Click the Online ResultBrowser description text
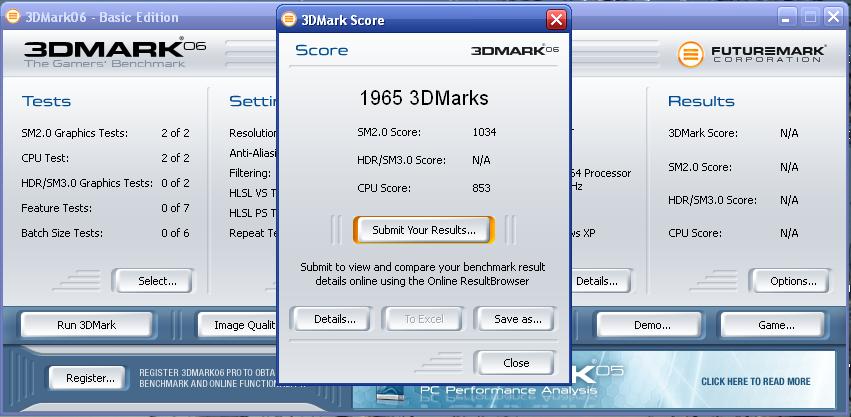This screenshot has width=851, height=417. [x=423, y=274]
